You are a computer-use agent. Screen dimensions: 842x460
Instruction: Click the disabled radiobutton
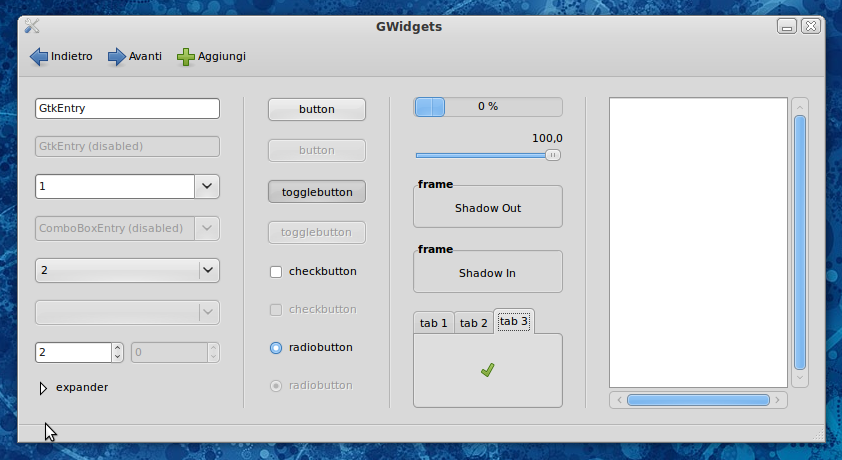coord(275,385)
